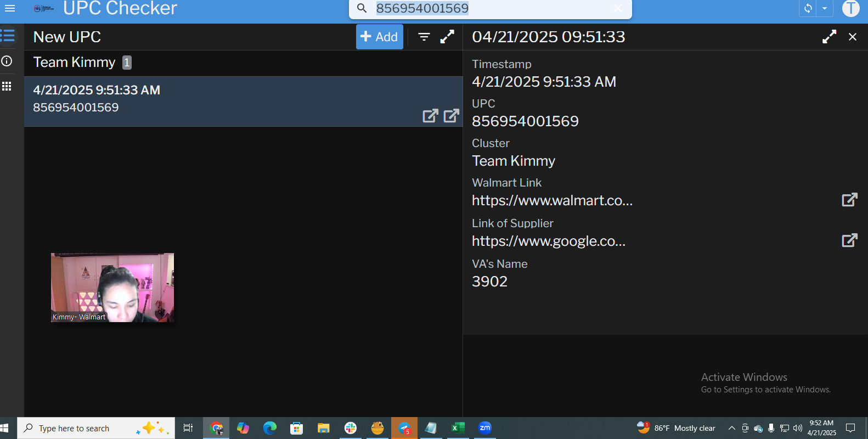The image size is (868, 439).
Task: Click the info icon in left sidebar
Action: coord(7,61)
